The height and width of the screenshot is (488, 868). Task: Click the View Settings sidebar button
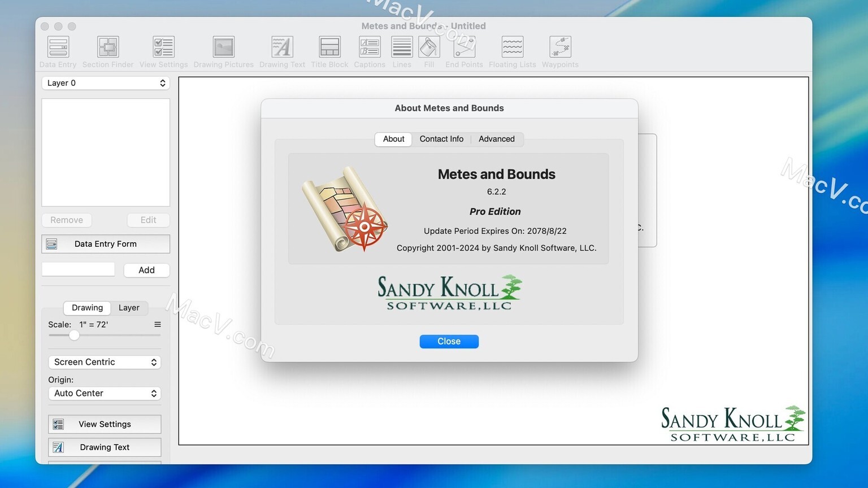(x=105, y=424)
